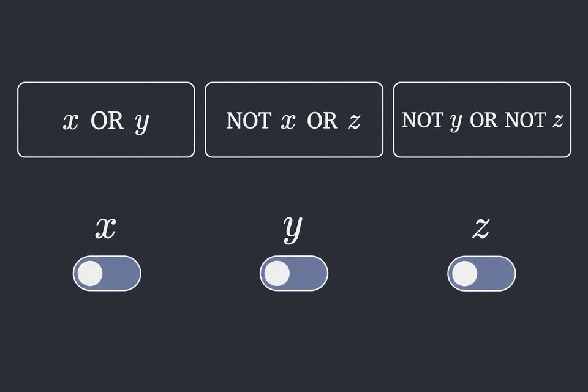Toggle the x variable switch

click(107, 273)
